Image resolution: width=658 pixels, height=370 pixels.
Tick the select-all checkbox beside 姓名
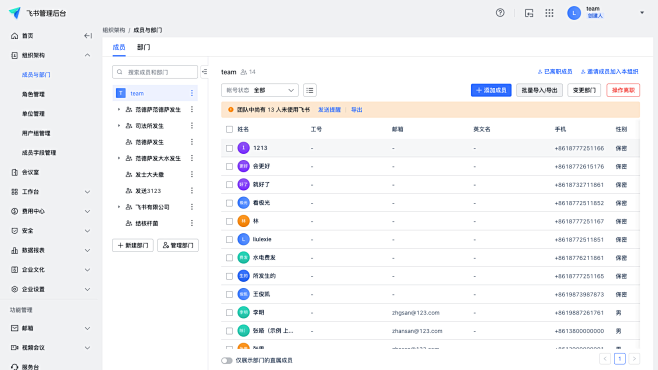(229, 129)
